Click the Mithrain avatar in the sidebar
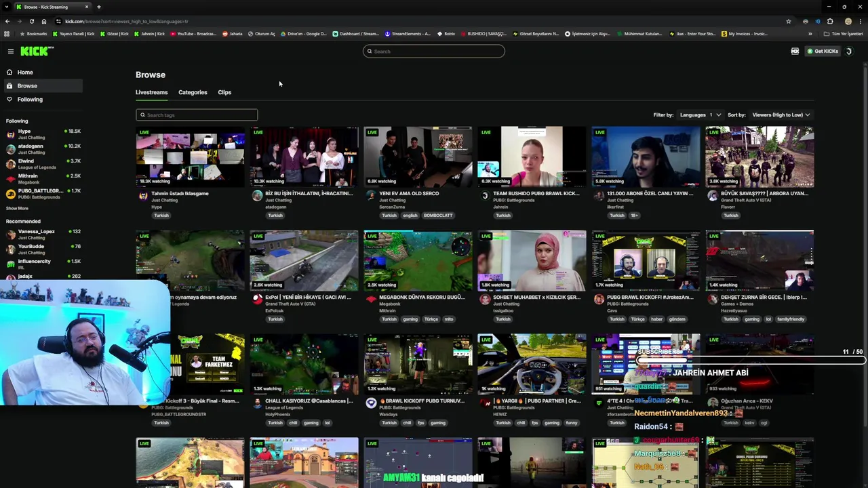 point(11,179)
